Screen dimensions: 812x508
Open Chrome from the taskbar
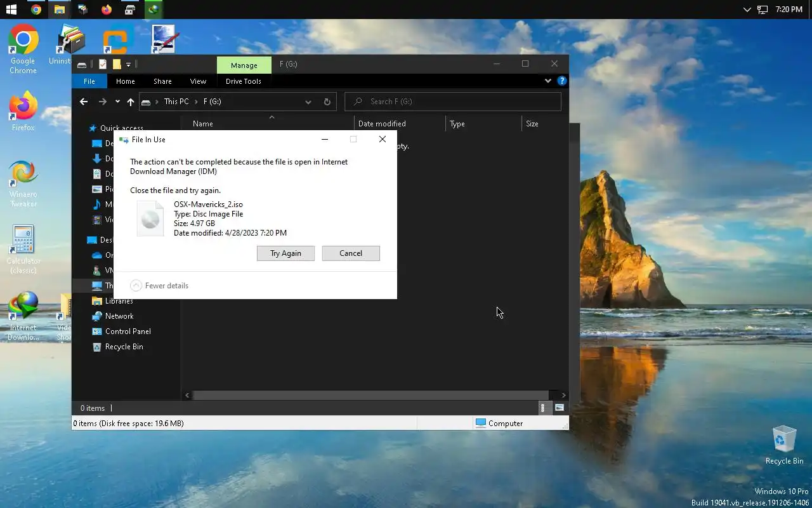36,10
